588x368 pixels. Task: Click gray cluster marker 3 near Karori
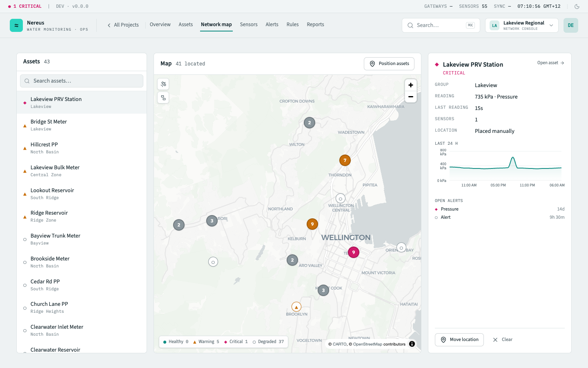[212, 221]
